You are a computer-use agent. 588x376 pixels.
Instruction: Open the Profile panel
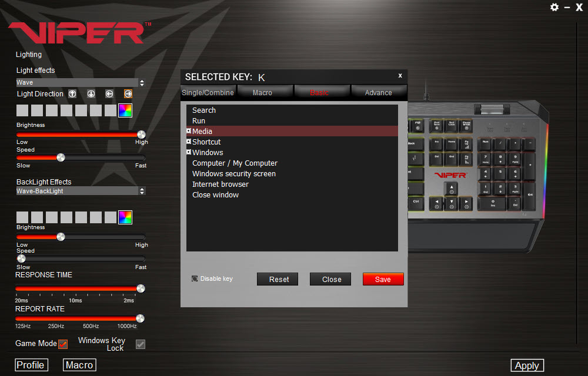tap(32, 365)
